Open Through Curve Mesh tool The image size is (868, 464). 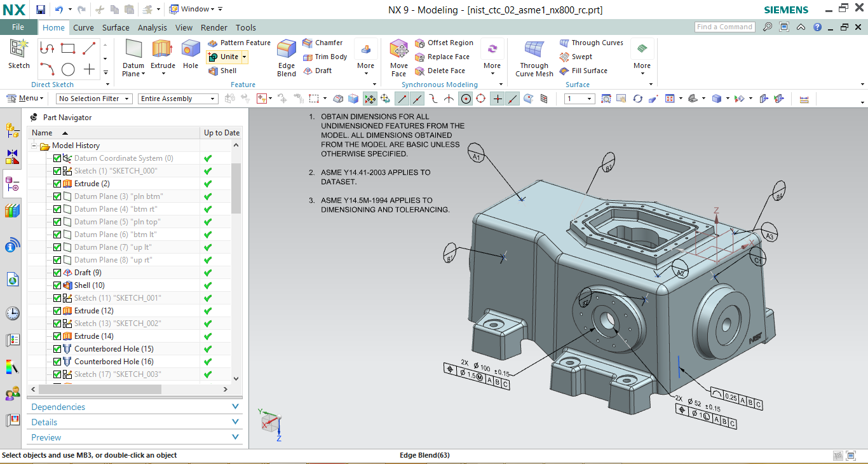(534, 58)
